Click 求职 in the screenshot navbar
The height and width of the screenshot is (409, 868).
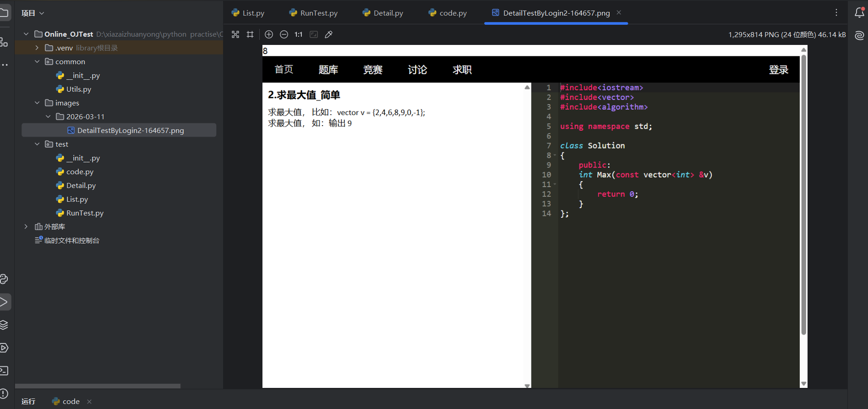tap(462, 70)
